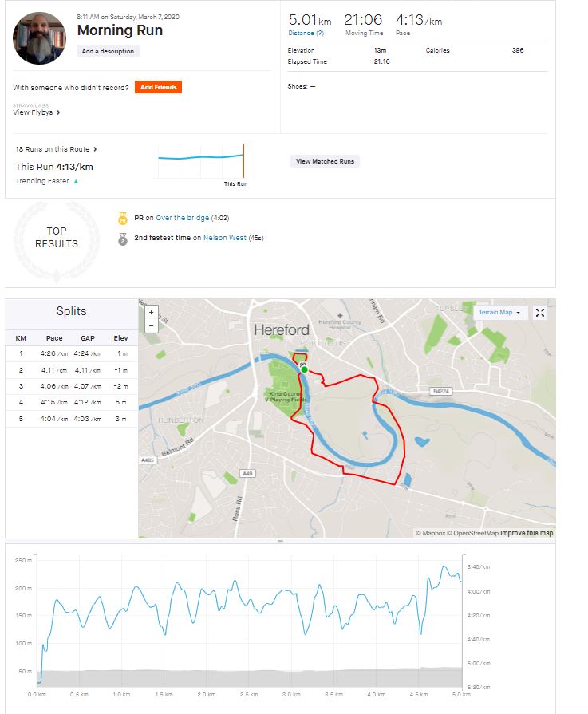Click the silver 2nd fastest medal icon
This screenshot has height=714, width=588.
point(122,238)
